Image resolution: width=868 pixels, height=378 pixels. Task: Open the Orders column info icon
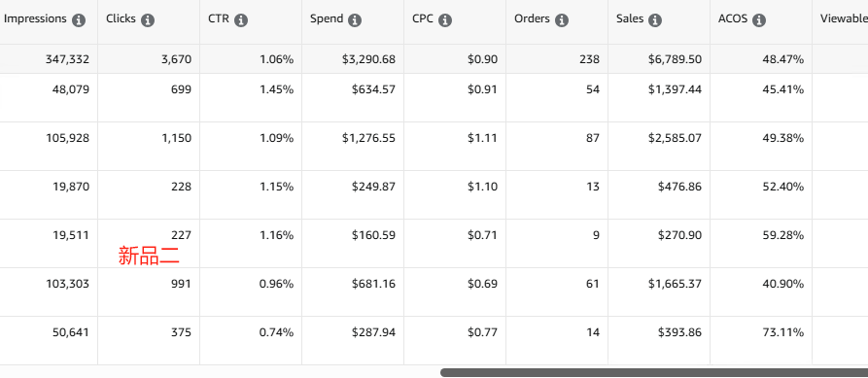562,20
